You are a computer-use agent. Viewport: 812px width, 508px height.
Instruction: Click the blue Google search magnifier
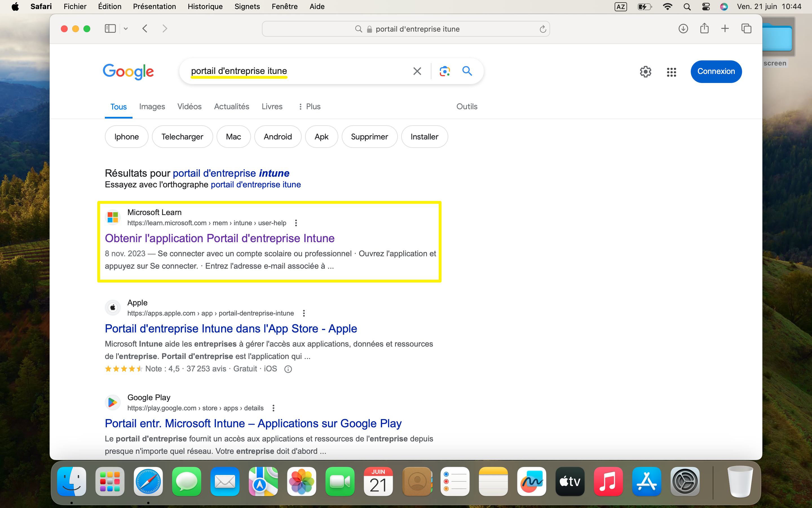(467, 71)
